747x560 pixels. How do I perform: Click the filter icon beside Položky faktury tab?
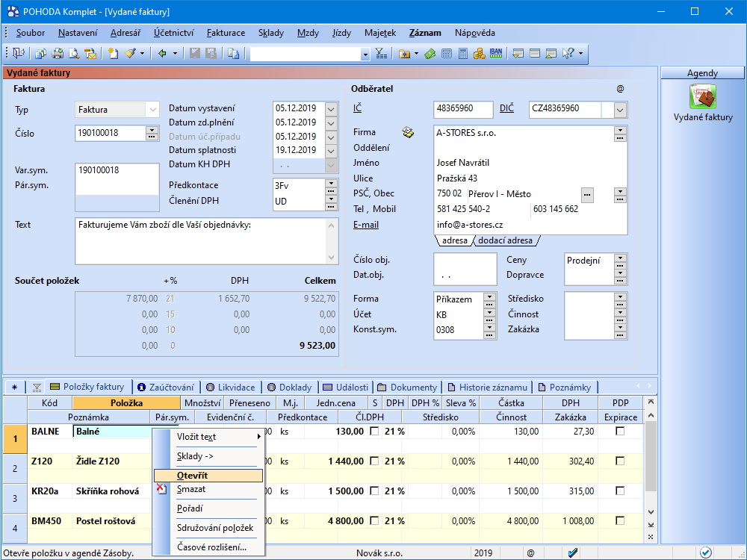click(37, 387)
